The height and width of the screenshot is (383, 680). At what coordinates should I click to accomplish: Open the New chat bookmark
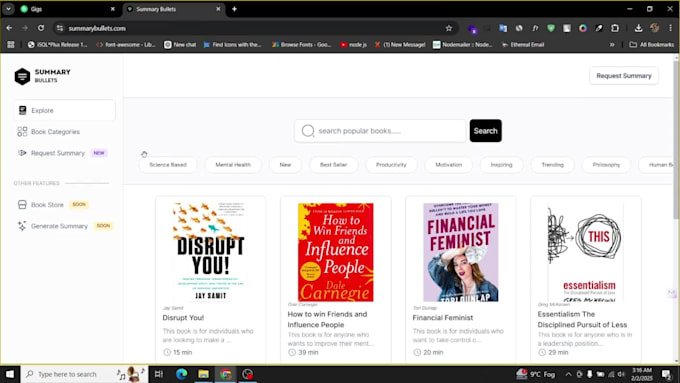coord(180,44)
